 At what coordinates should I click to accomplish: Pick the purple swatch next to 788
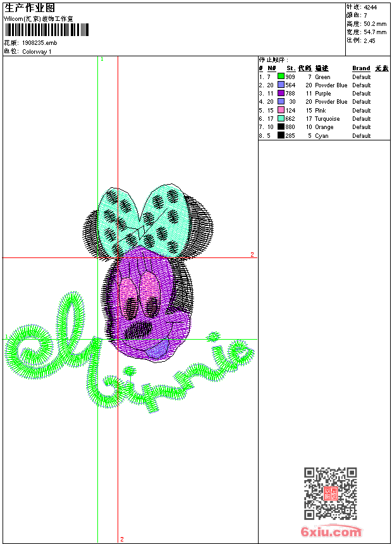point(281,93)
